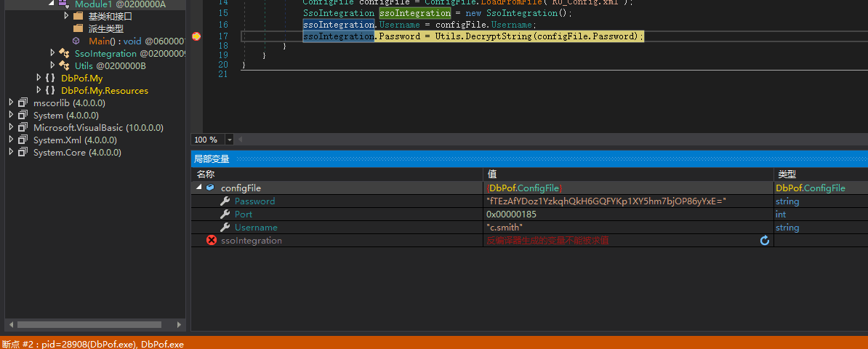Click the 派生类型 folder icon
Image resolution: width=868 pixels, height=349 pixels.
click(78, 28)
